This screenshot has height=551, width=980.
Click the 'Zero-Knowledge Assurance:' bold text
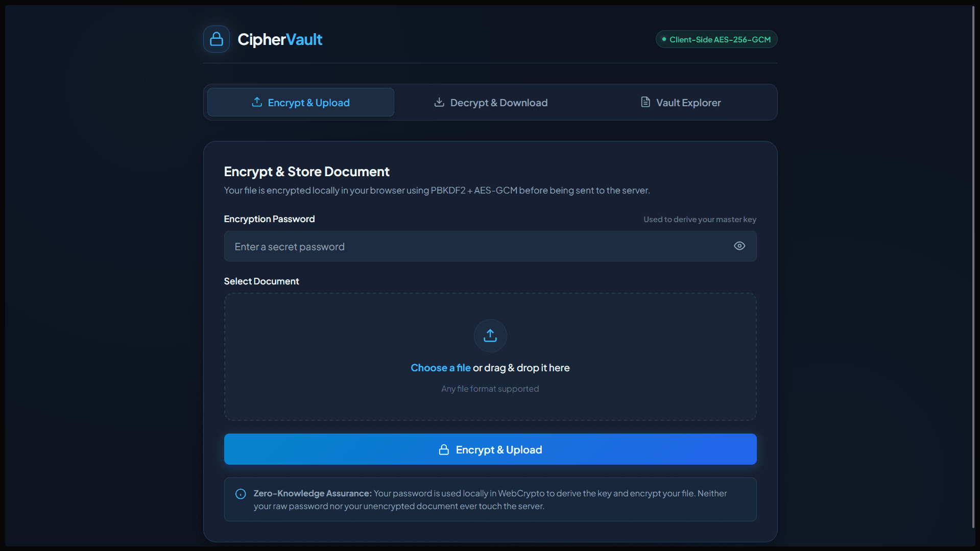pyautogui.click(x=313, y=493)
